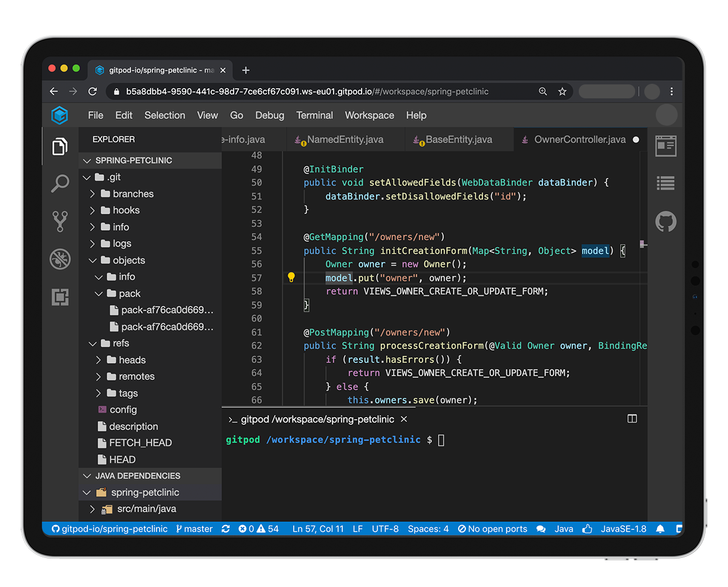728x587 pixels.
Task: Click the browser forward arrow
Action: (73, 92)
